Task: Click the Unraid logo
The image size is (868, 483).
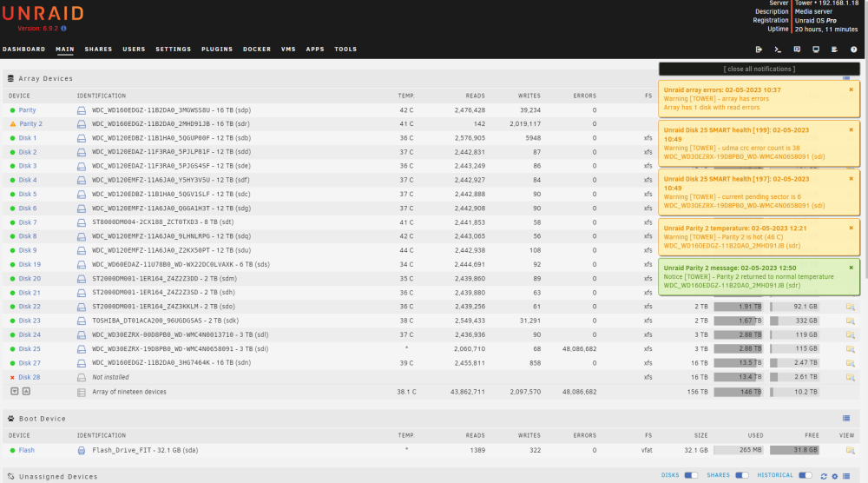Action: (43, 13)
